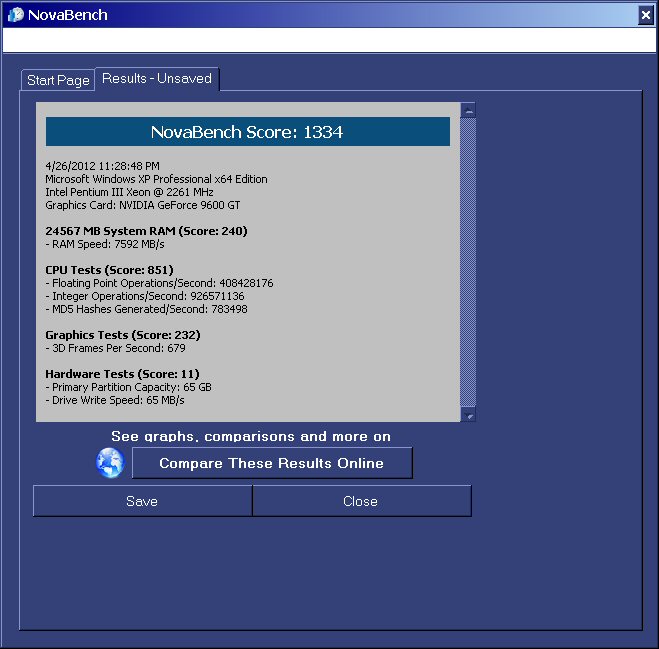The height and width of the screenshot is (649, 659).
Task: Click the Microsoft Windows XP Professional x64 Edition line
Action: point(156,179)
